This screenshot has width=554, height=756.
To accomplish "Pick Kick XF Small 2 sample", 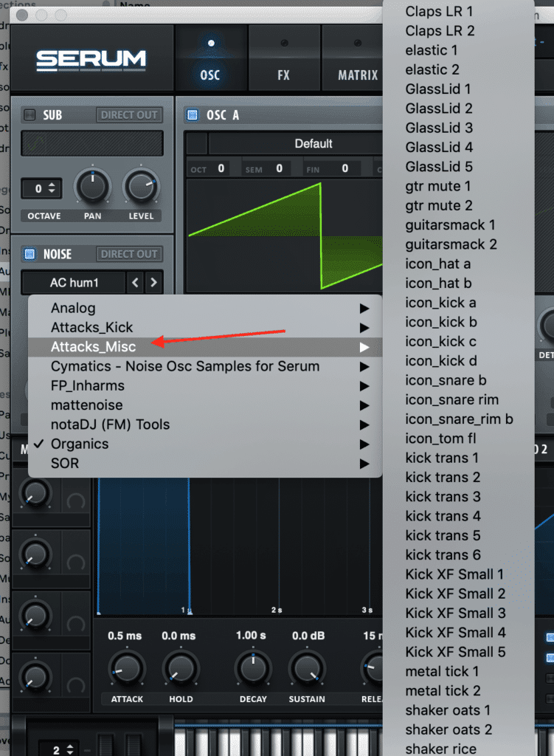I will click(458, 594).
